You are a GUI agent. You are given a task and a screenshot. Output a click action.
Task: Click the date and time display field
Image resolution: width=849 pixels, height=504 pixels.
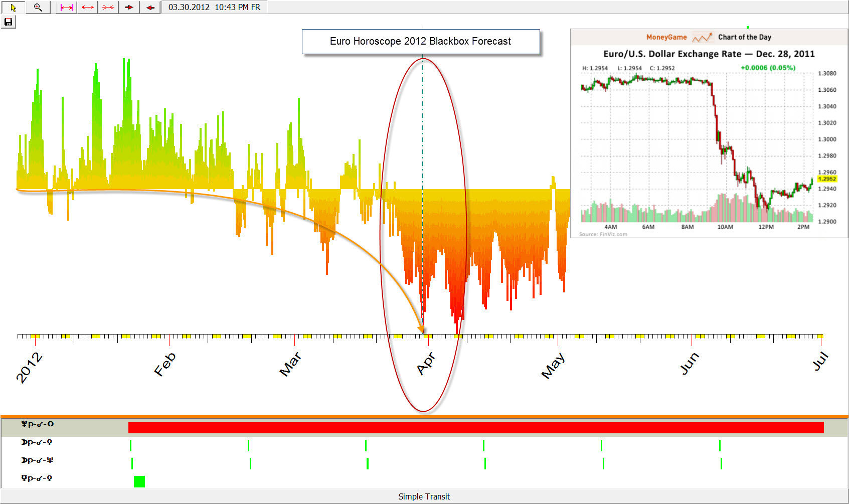[214, 8]
